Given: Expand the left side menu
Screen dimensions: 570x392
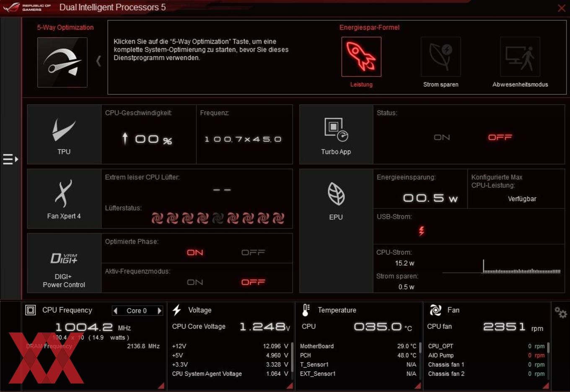Looking at the screenshot, I should (x=10, y=159).
